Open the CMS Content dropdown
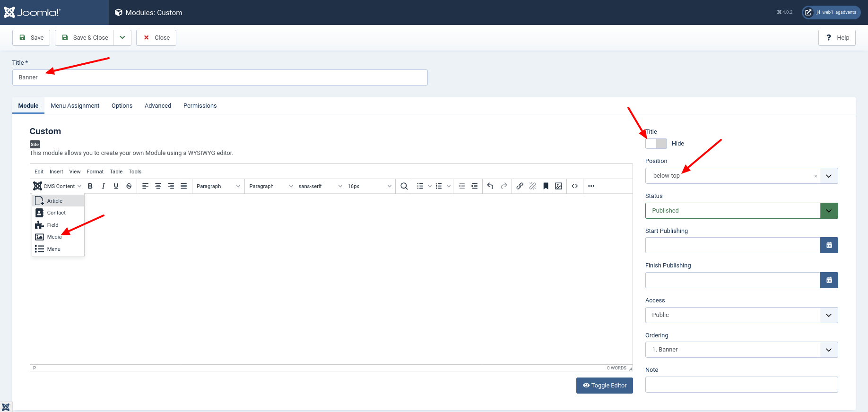868x412 pixels. click(58, 186)
